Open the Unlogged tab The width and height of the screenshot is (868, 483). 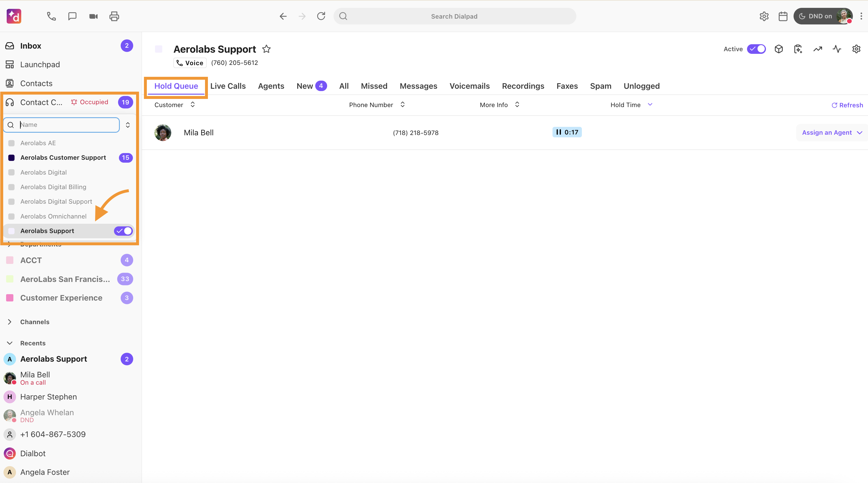(641, 86)
